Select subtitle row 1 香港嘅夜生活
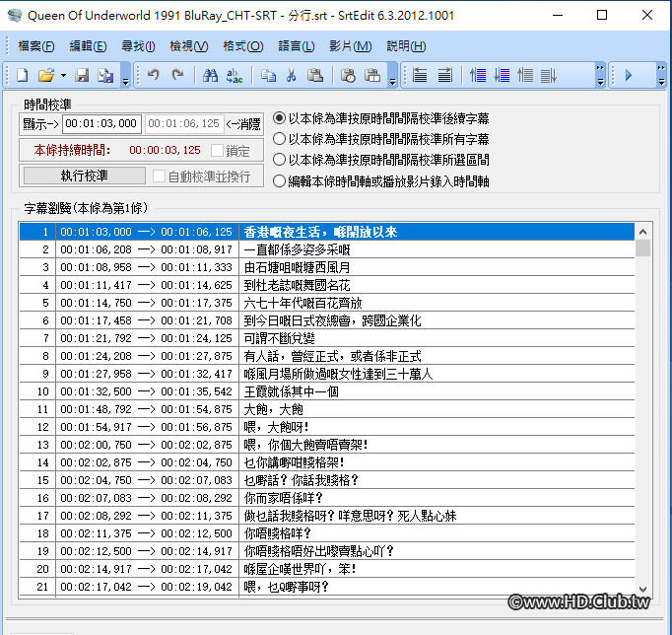The width and height of the screenshot is (672, 635). click(x=327, y=232)
